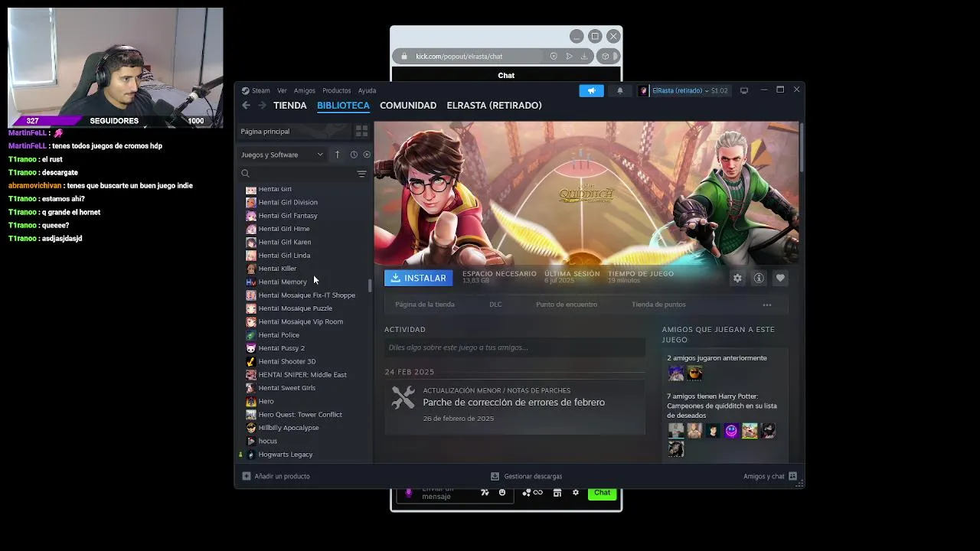
Task: Open the DLC link
Action: point(495,305)
